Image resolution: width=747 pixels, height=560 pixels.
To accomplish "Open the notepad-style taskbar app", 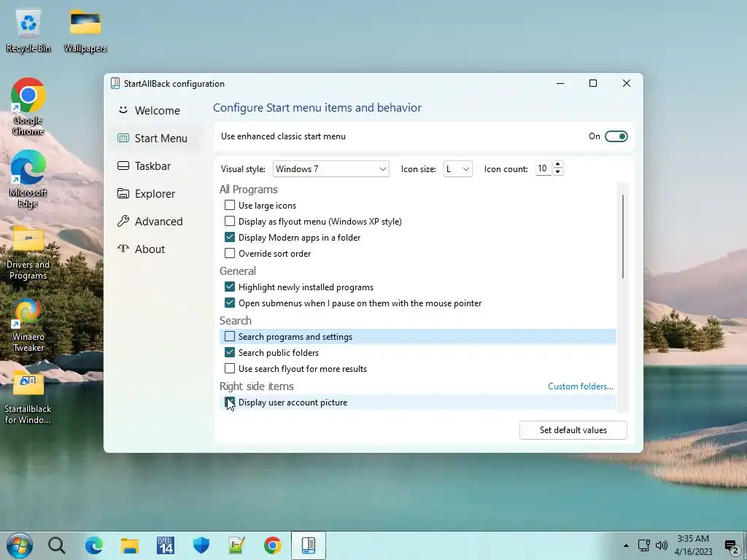I will [x=237, y=545].
